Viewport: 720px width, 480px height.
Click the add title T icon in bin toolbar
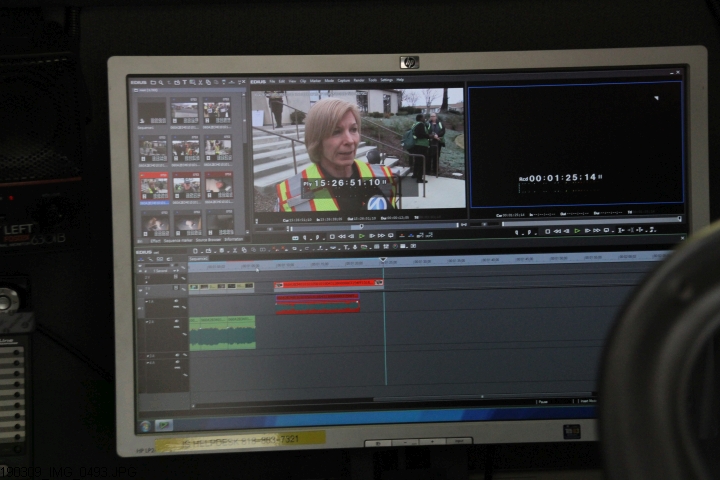pos(184,83)
